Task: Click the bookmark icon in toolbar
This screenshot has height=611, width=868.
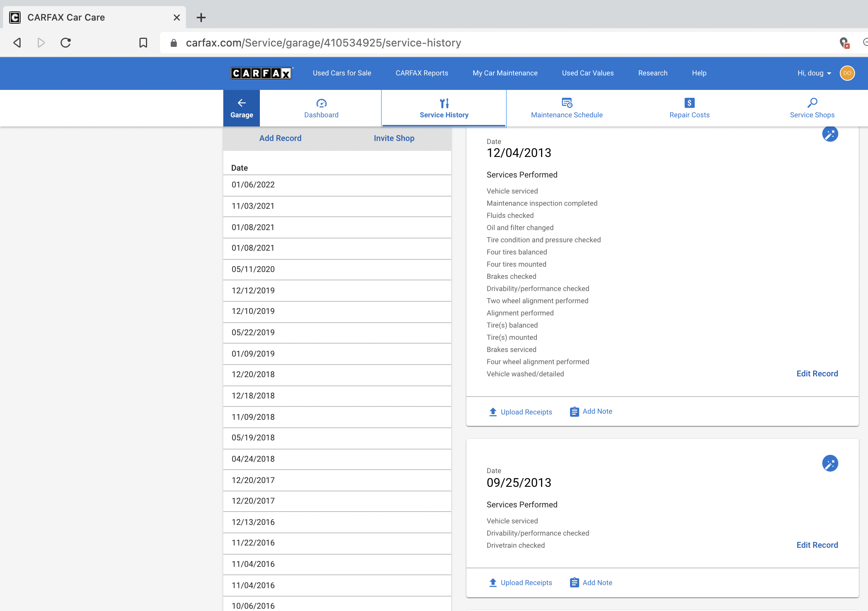Action: [143, 43]
